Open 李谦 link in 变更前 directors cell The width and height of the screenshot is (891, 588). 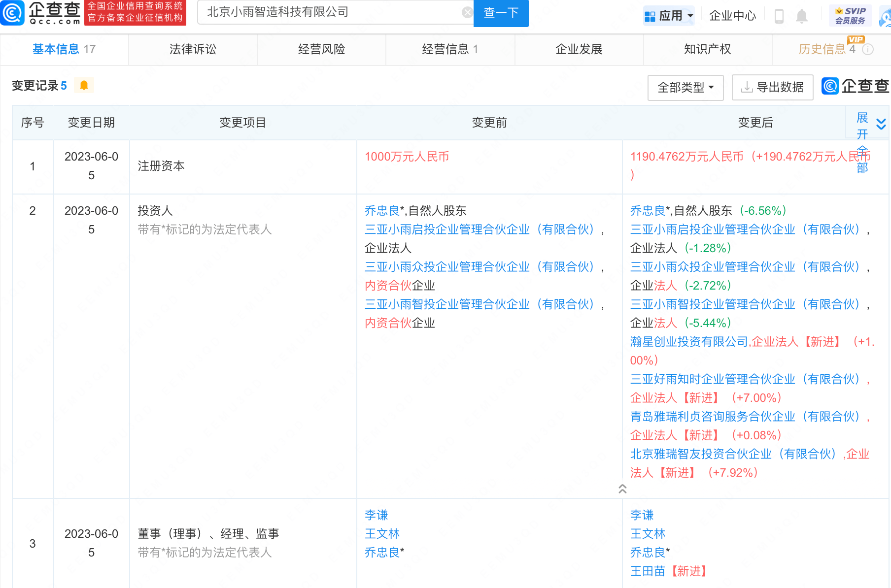[x=377, y=515]
